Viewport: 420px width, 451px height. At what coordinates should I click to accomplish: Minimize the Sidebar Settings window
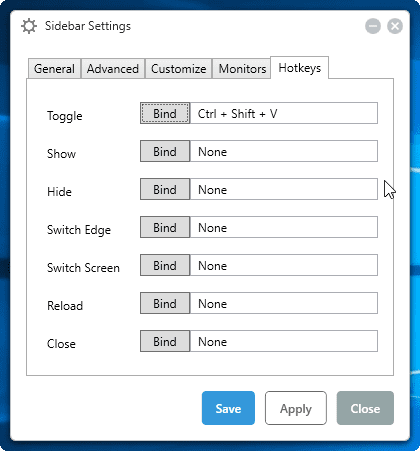point(373,26)
